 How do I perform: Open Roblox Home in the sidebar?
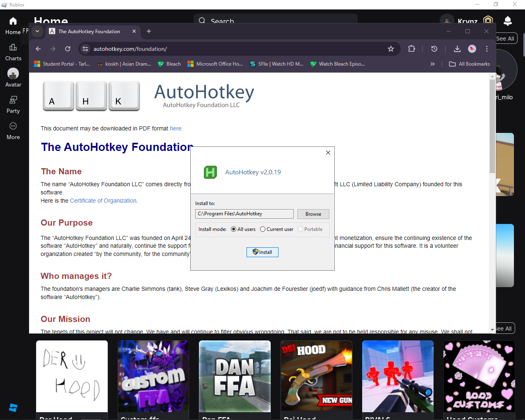pyautogui.click(x=13, y=25)
